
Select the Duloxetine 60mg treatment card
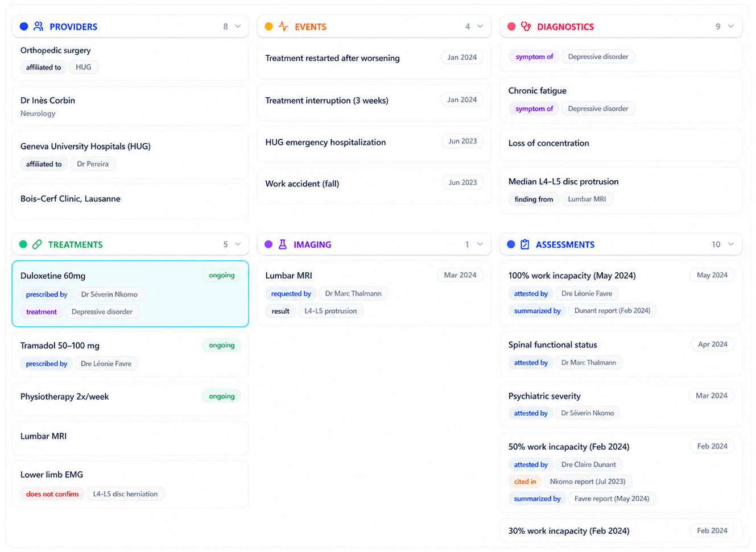point(130,294)
